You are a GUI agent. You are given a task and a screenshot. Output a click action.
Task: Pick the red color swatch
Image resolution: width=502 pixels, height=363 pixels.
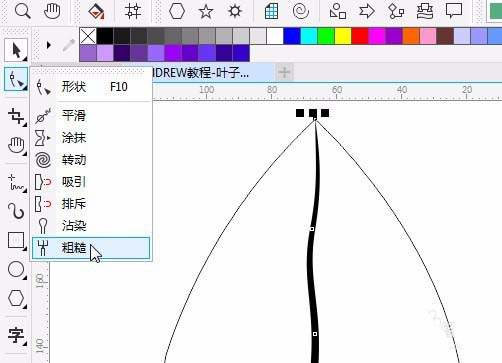pos(360,36)
